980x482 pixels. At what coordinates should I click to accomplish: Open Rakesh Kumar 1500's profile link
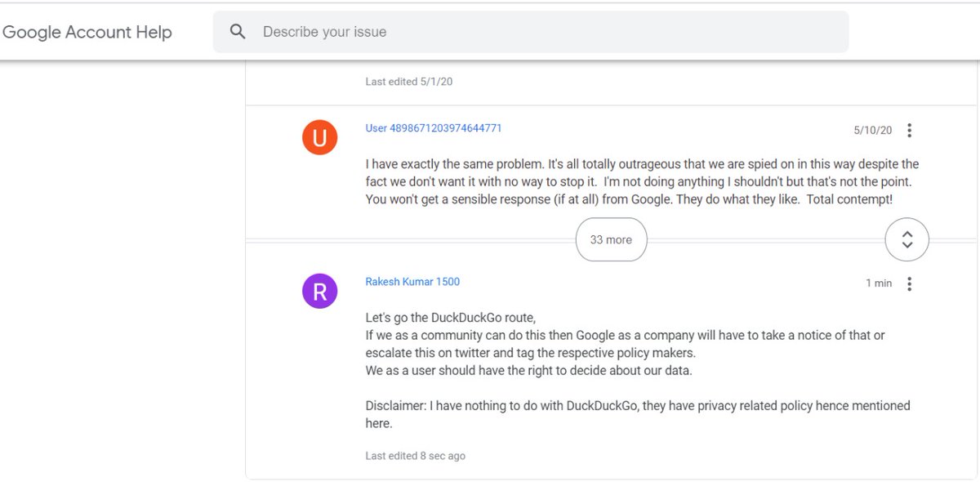[412, 282]
